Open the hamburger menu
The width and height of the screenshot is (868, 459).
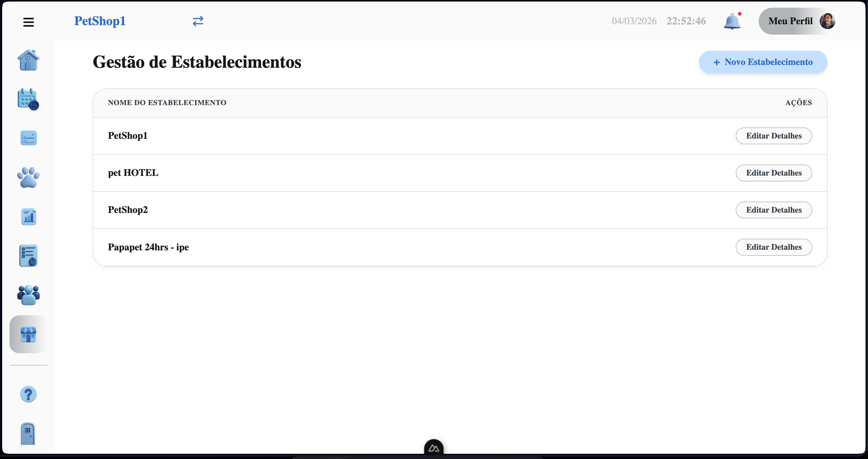point(29,22)
